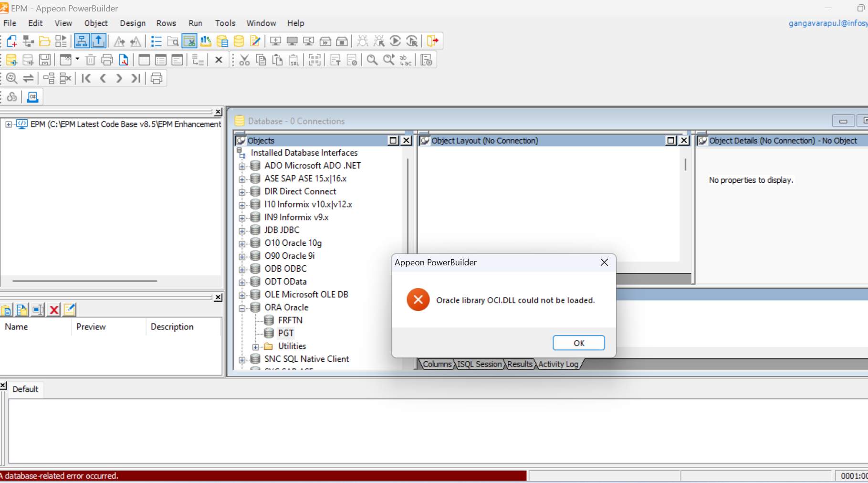
Task: Click the open folder toolbar icon
Action: click(44, 42)
